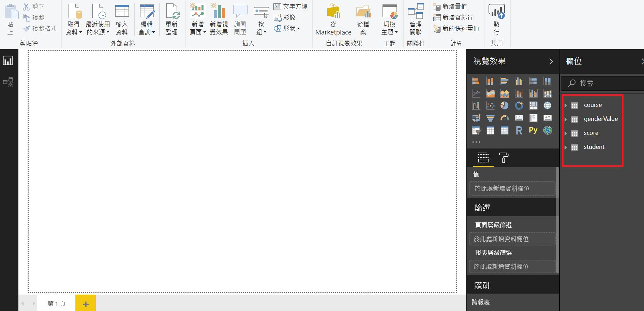644x311 pixels.
Task: Select the clustered bar chart visual
Action: tap(505, 81)
